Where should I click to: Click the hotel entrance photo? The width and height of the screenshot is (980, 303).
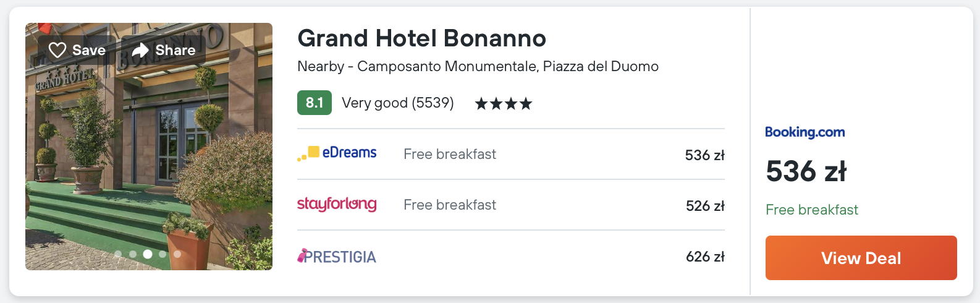pyautogui.click(x=148, y=155)
